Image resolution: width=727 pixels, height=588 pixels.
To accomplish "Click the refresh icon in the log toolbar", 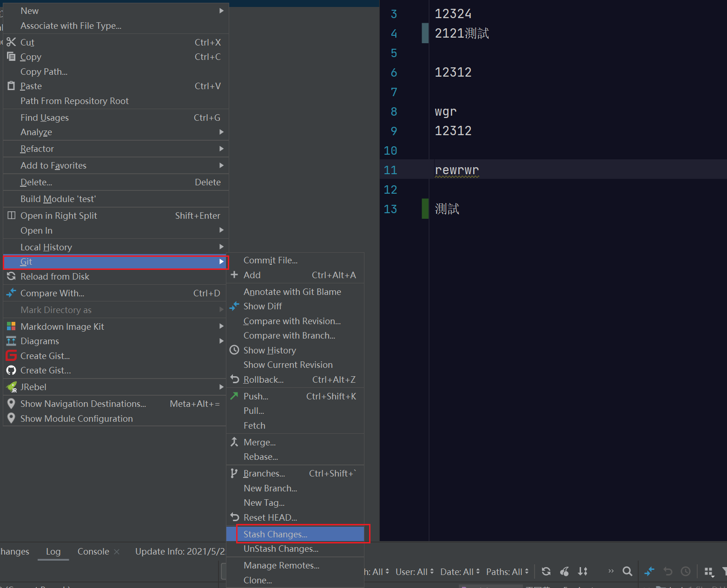I will pyautogui.click(x=546, y=571).
